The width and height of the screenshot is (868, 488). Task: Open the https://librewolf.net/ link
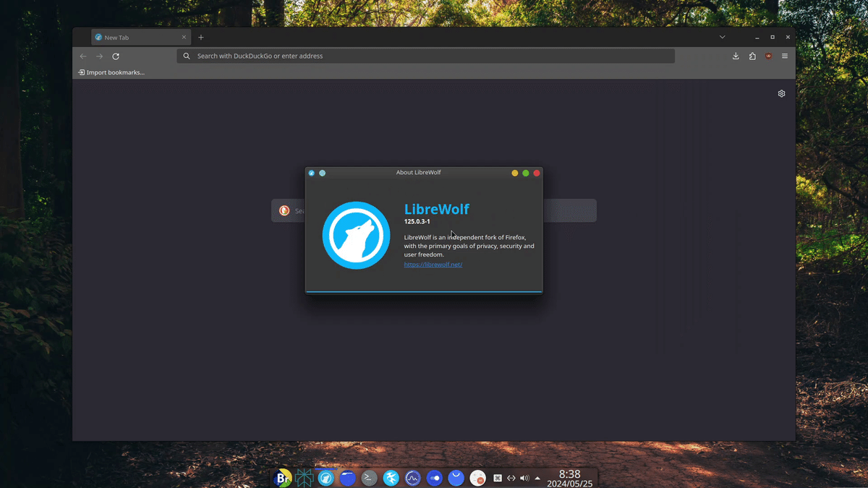[x=433, y=265]
